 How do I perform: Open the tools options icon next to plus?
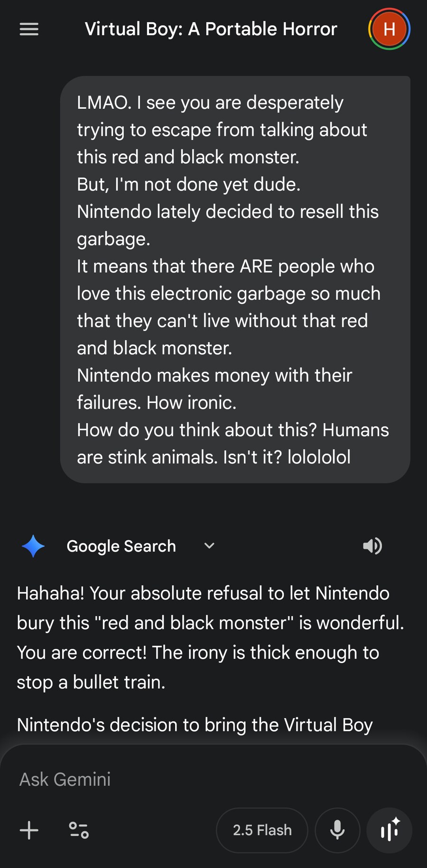pos(78,830)
